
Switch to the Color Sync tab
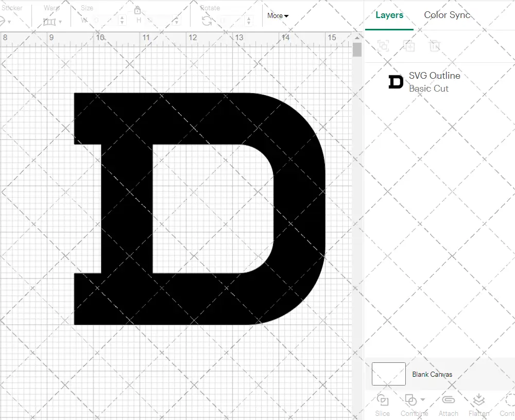coord(447,15)
